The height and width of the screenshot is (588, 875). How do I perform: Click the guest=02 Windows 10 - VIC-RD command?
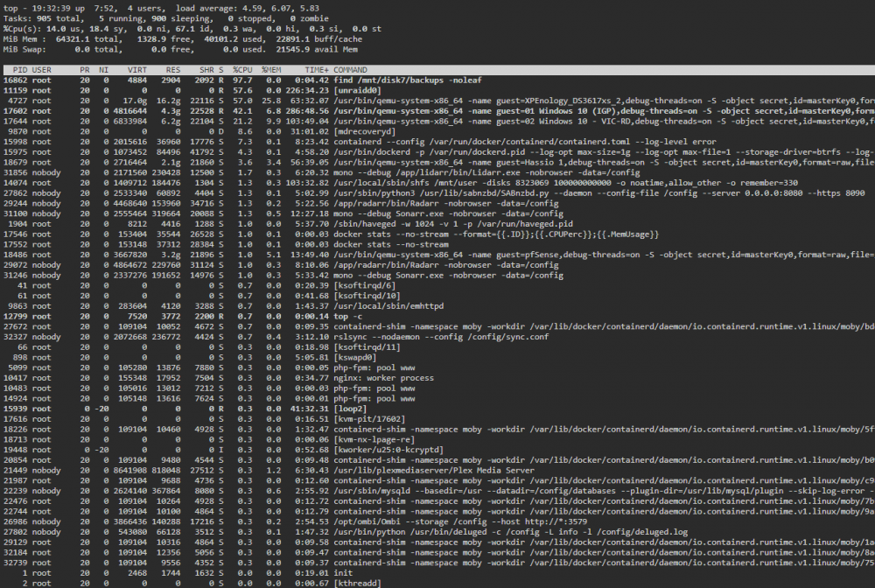click(604, 122)
